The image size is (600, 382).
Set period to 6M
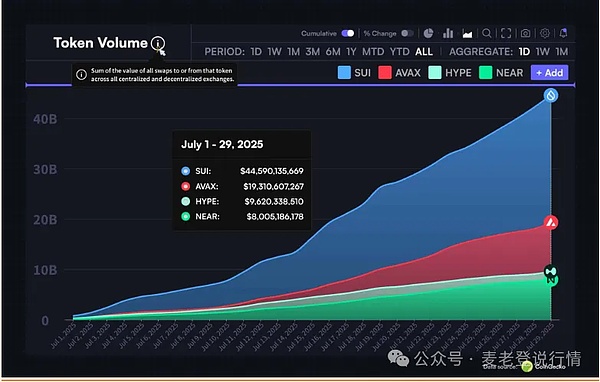(x=333, y=52)
